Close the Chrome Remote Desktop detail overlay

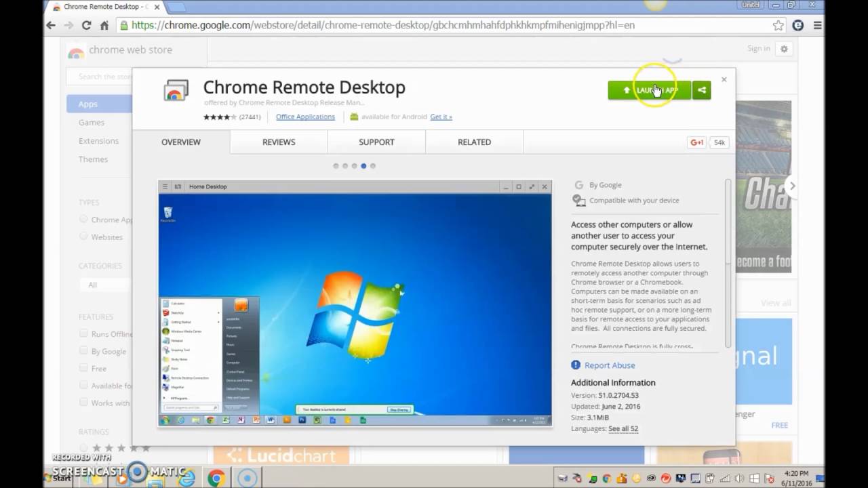point(724,79)
